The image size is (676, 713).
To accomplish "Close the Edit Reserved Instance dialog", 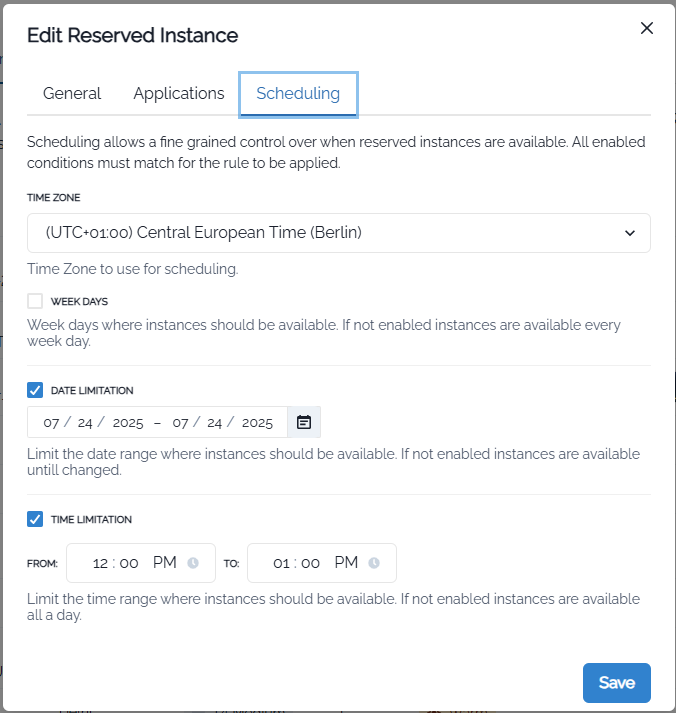I will (x=647, y=28).
